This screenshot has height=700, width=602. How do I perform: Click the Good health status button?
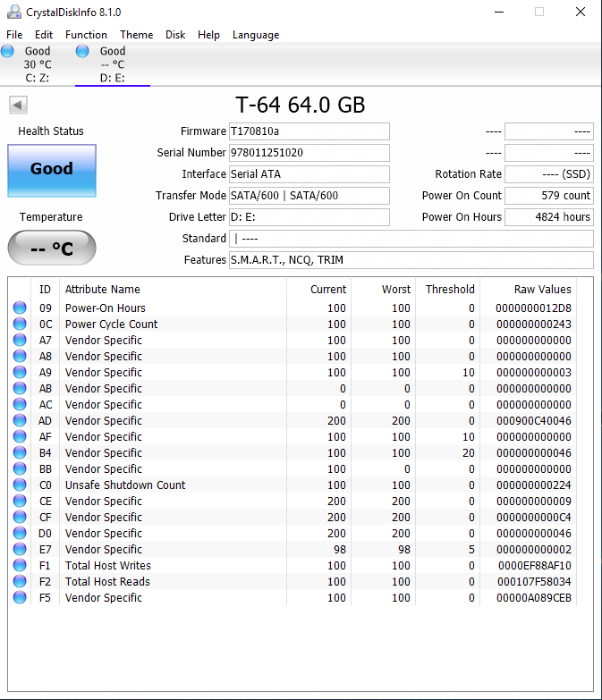click(x=52, y=170)
